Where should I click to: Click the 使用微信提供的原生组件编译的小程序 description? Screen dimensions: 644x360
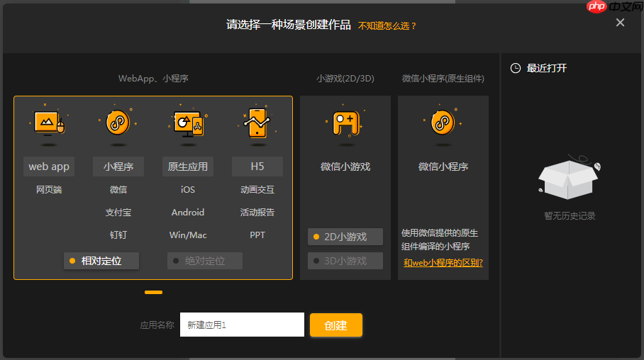pyautogui.click(x=440, y=240)
